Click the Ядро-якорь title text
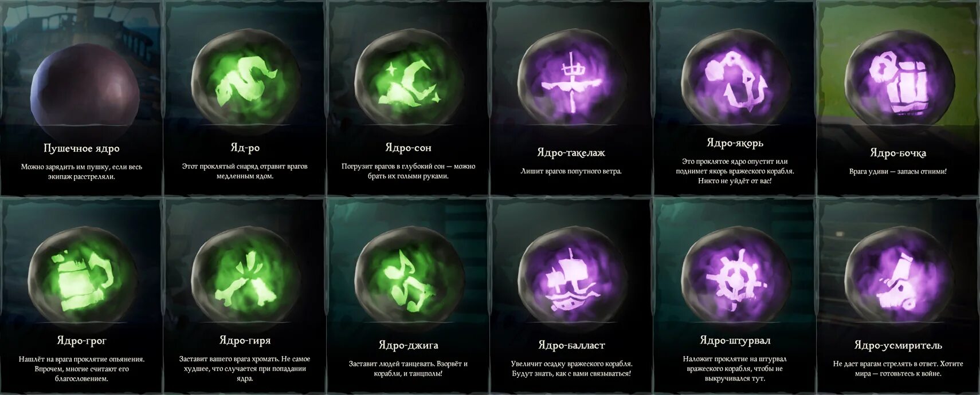This screenshot has height=395, width=980. tap(735, 143)
